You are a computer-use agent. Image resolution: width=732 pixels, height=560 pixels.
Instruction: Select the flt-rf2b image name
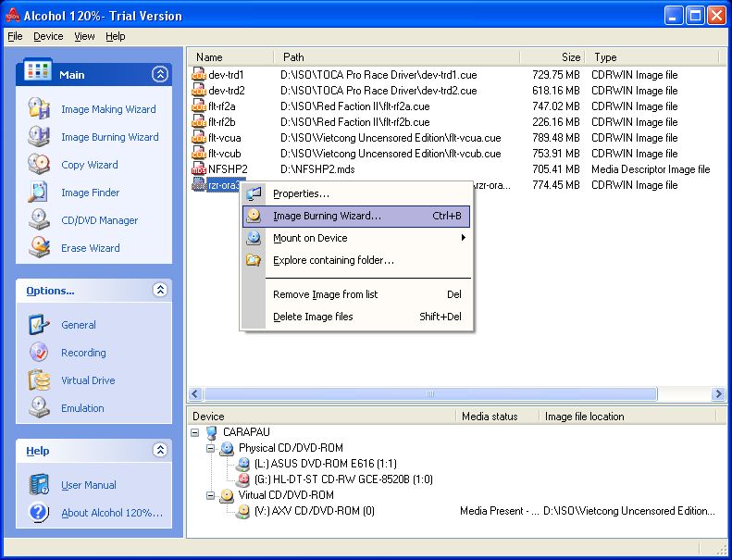[x=222, y=122]
